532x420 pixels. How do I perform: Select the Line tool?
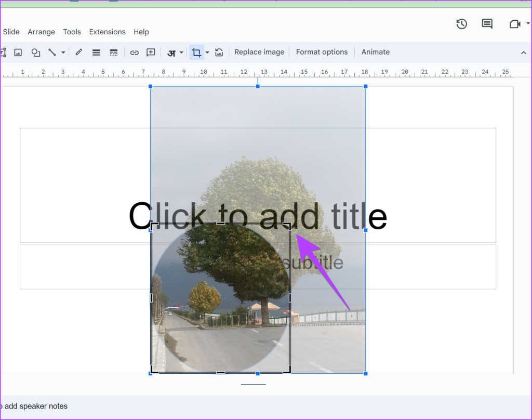tap(52, 52)
